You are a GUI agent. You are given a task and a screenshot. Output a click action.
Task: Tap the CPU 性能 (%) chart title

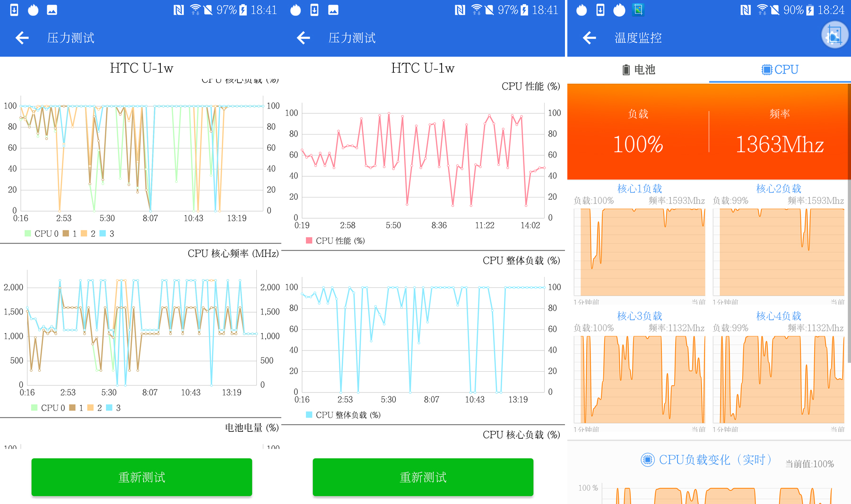tap(531, 86)
